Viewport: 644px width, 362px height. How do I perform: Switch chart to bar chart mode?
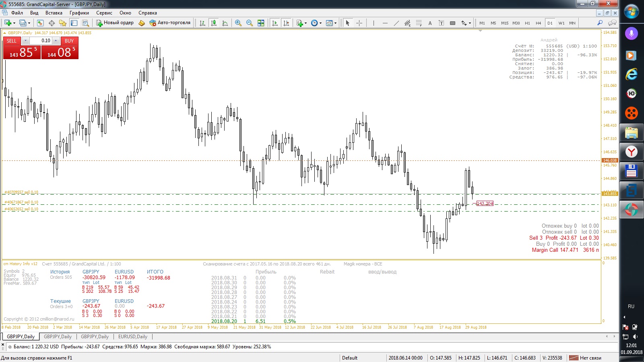click(x=202, y=23)
